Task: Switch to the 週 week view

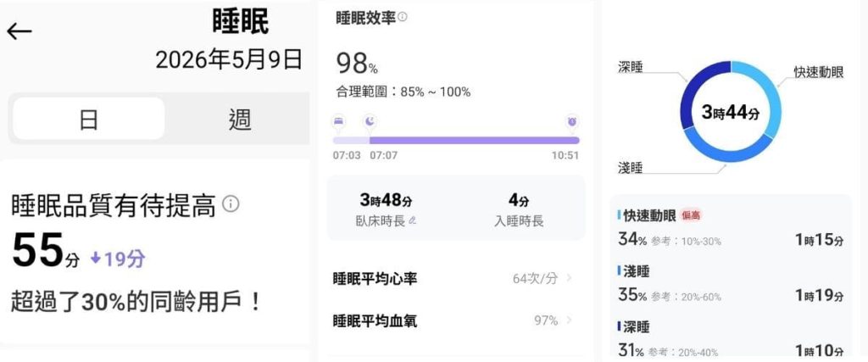Action: pyautogui.click(x=240, y=119)
